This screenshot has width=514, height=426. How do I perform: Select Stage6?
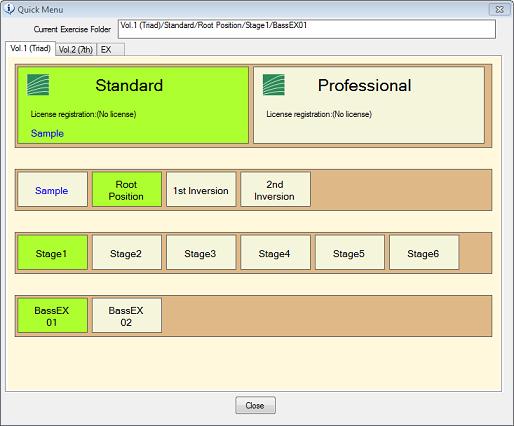point(424,252)
